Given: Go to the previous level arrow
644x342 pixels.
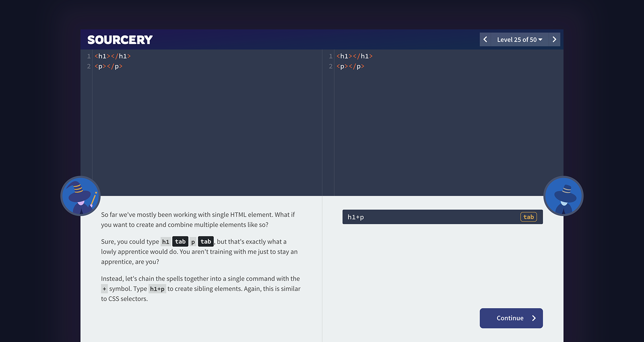Looking at the screenshot, I should pyautogui.click(x=485, y=39).
